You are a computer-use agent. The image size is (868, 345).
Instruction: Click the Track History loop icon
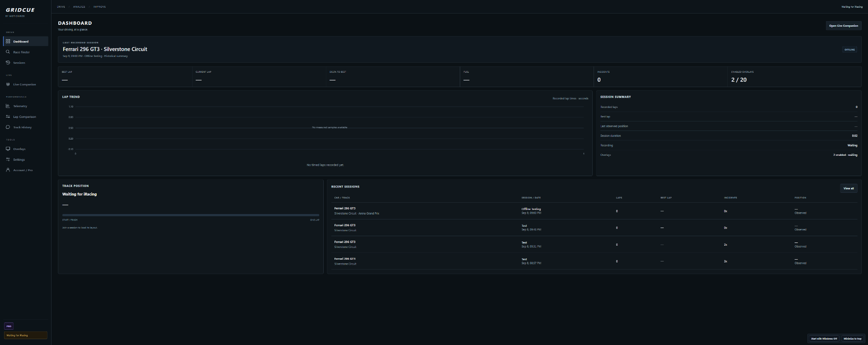click(8, 127)
